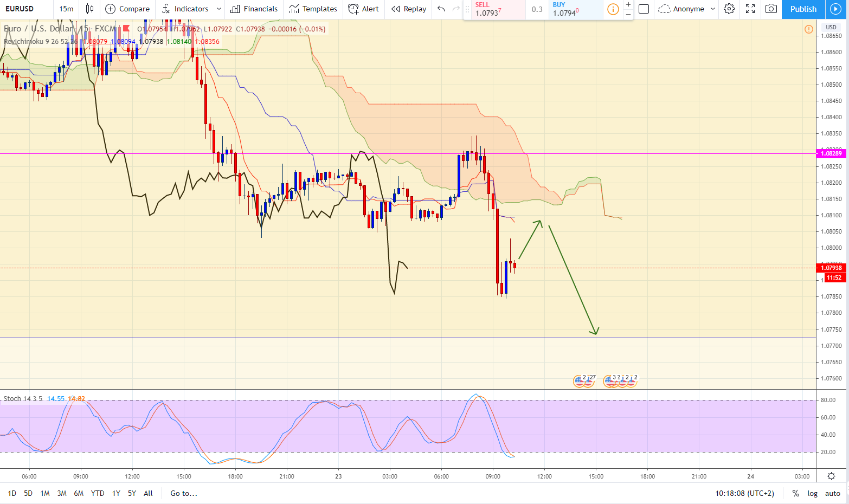The image size is (849, 504).
Task: Click the Alert label
Action: (x=370, y=9)
